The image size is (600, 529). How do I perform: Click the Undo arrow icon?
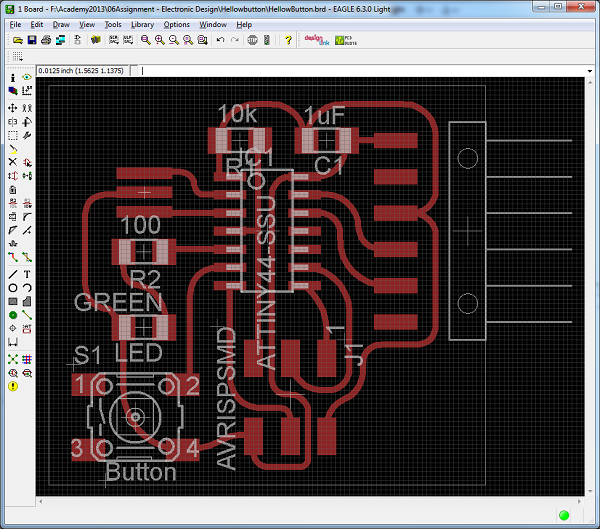[x=220, y=40]
